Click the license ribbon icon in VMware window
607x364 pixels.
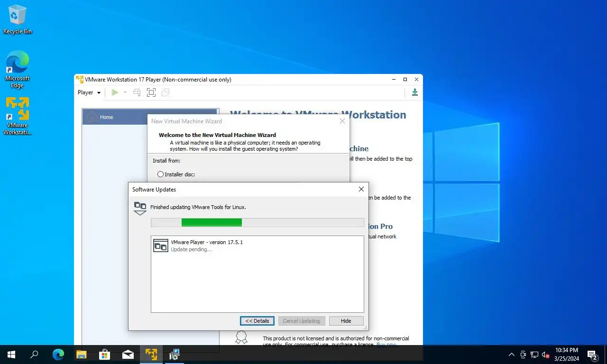coord(241,337)
